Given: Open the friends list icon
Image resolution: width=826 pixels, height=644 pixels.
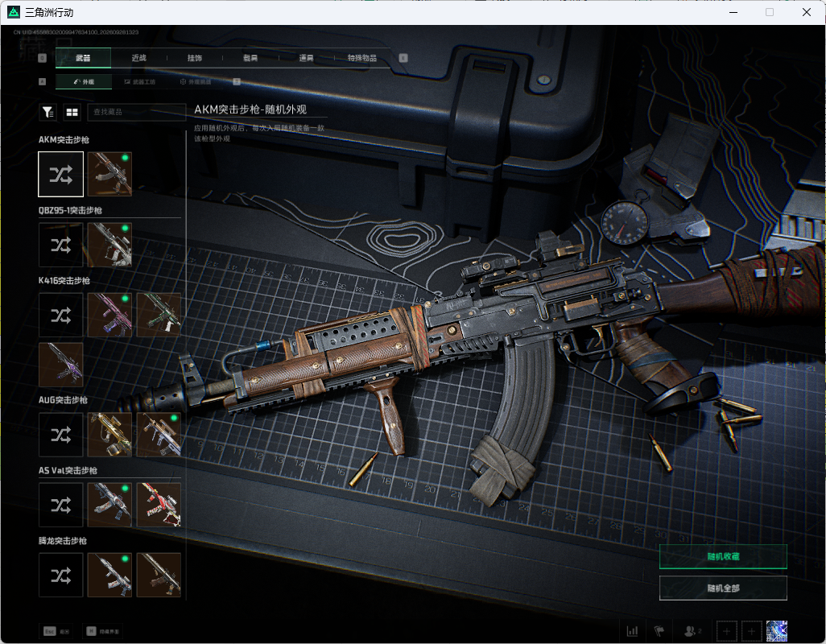Looking at the screenshot, I should [x=692, y=631].
